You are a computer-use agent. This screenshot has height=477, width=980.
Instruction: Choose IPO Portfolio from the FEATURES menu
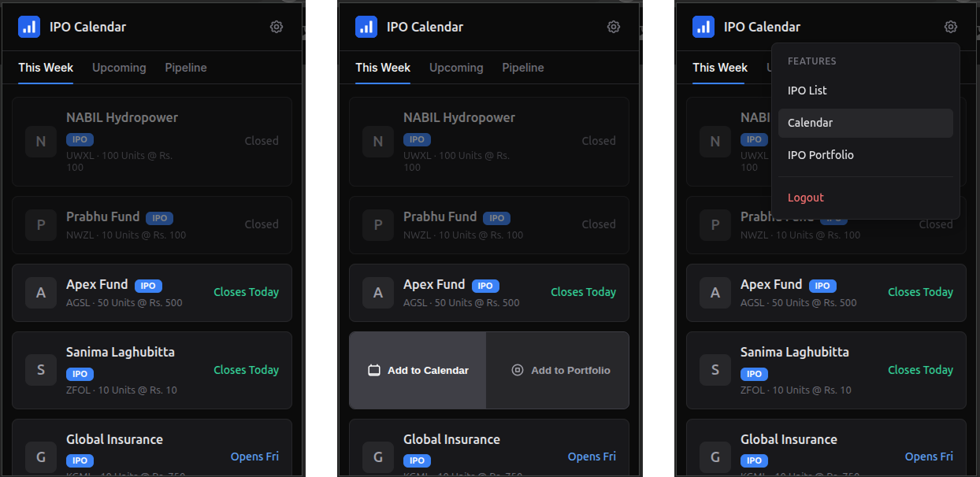821,155
